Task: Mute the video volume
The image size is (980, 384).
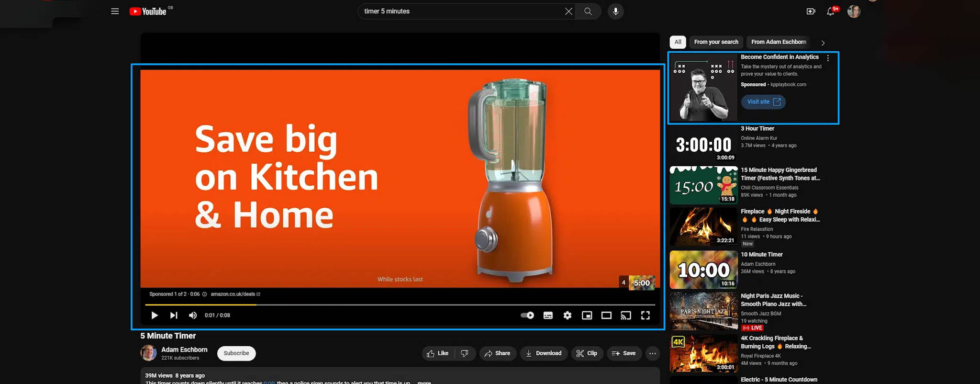Action: pyautogui.click(x=193, y=315)
